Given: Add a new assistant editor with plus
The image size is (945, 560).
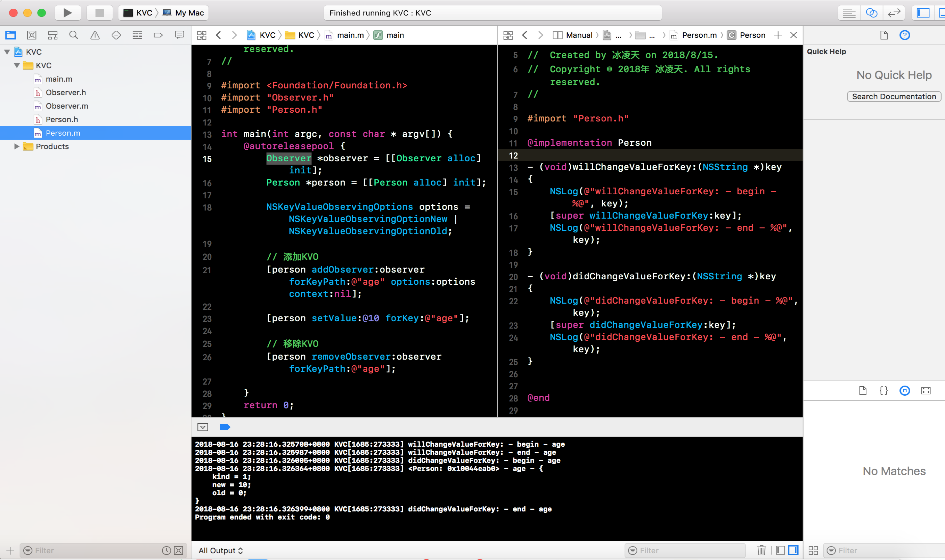Looking at the screenshot, I should [x=778, y=35].
